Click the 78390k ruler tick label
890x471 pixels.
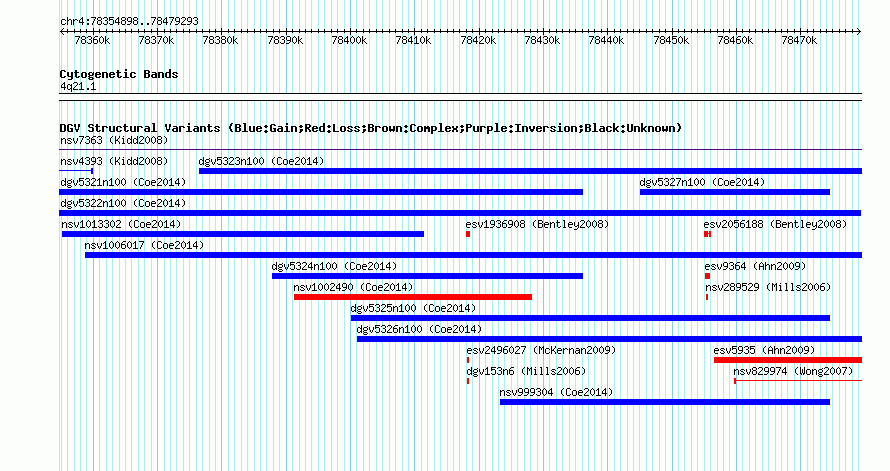point(285,40)
